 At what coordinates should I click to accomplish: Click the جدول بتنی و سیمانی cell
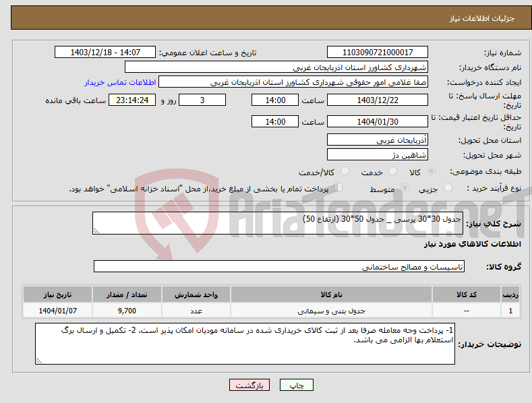pos(331,311)
